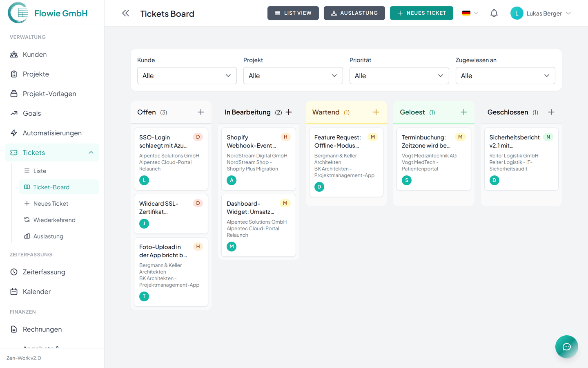
Task: Expand the Priorität filter dropdown
Action: [399, 76]
